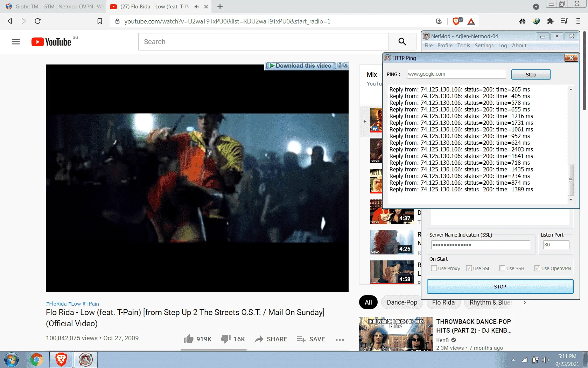
Task: Open the Tools menu in NetMod
Action: (464, 46)
